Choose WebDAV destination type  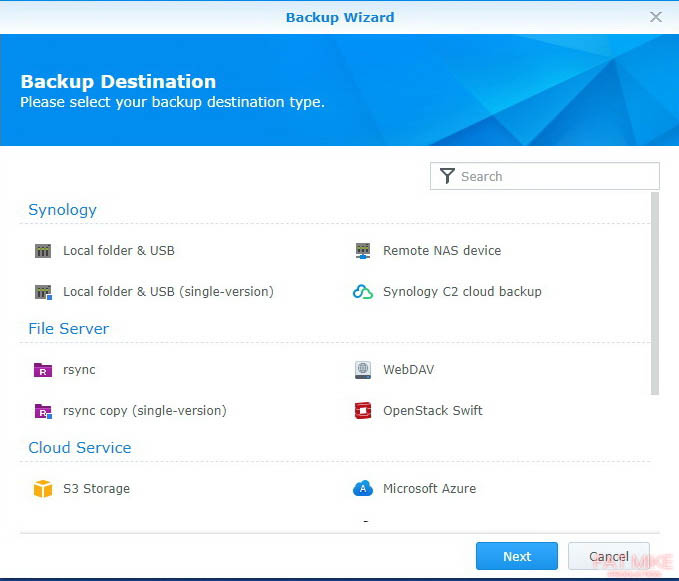[408, 370]
